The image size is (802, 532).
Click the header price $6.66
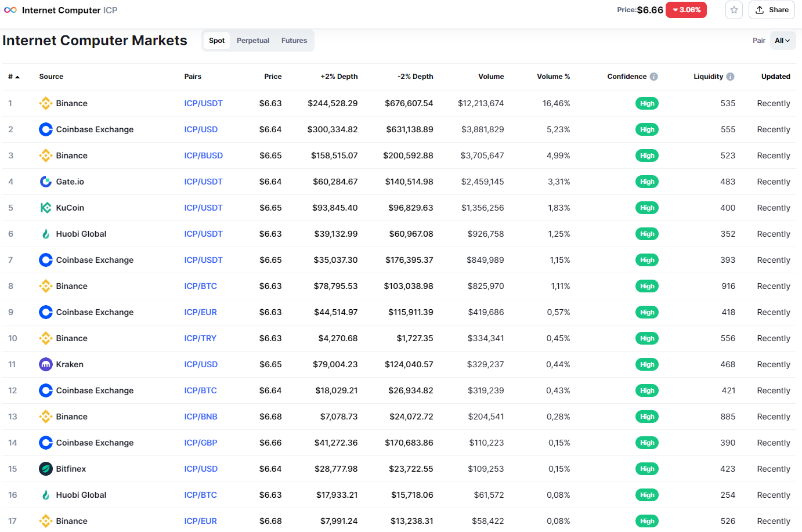[650, 10]
